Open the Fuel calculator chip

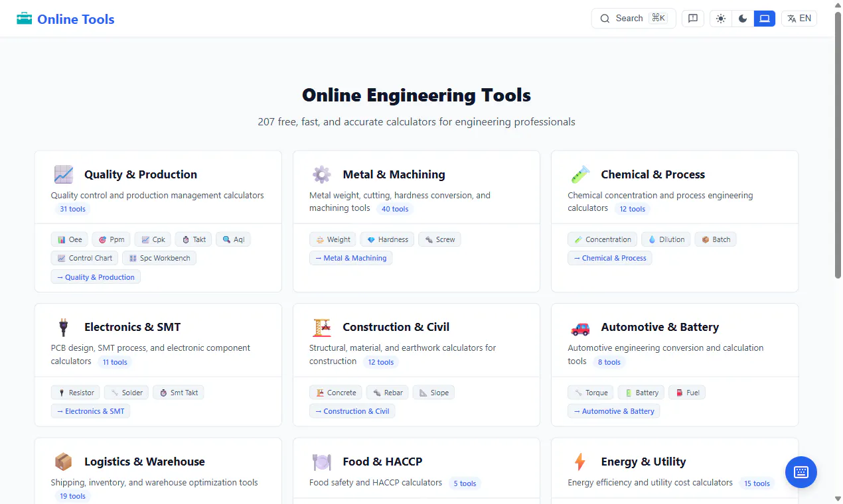[x=687, y=393]
